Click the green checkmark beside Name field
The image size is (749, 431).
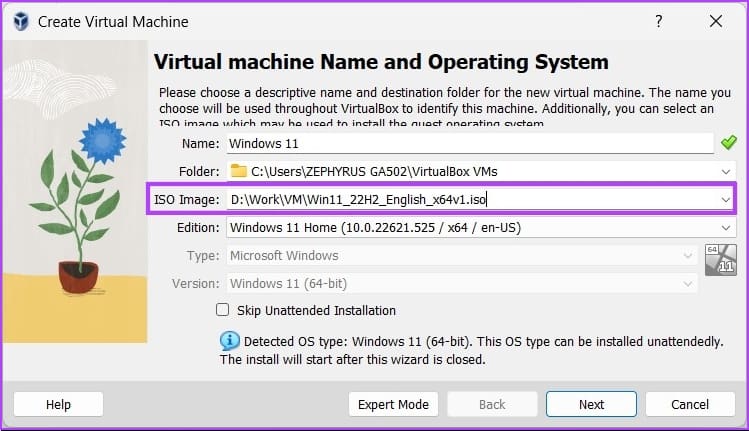pyautogui.click(x=728, y=142)
